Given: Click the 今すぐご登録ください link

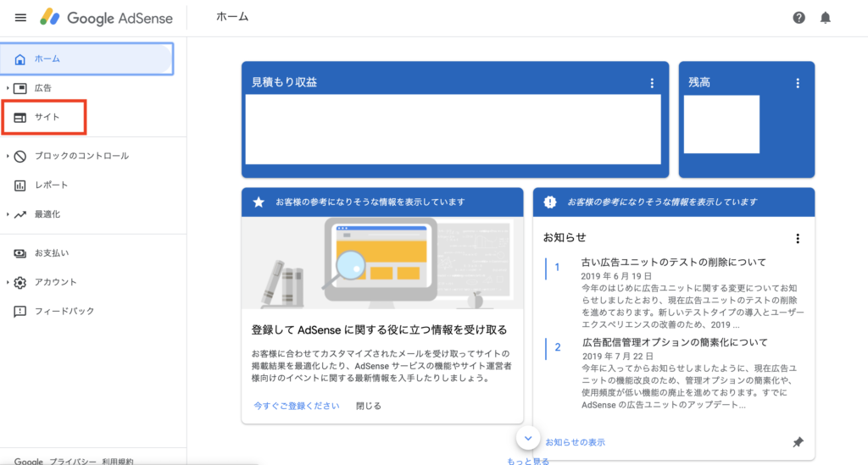Looking at the screenshot, I should point(296,406).
